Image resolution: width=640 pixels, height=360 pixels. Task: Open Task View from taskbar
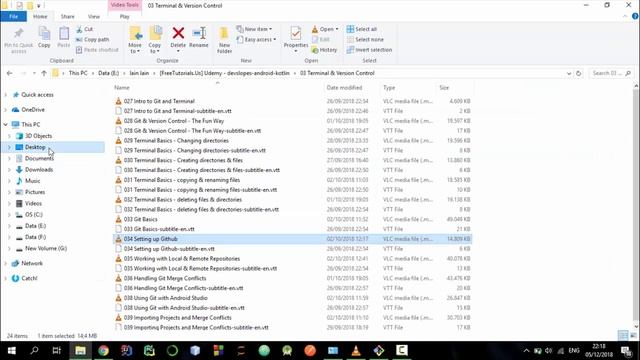click(57, 350)
